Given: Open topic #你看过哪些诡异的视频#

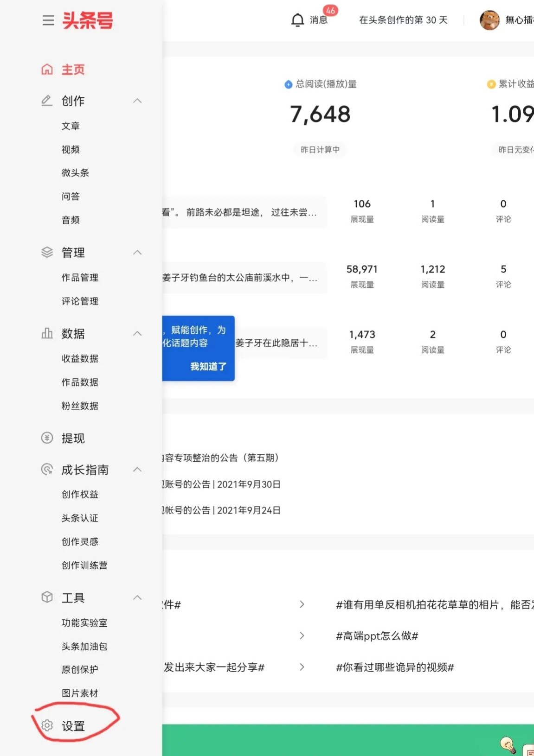Looking at the screenshot, I should [x=395, y=667].
